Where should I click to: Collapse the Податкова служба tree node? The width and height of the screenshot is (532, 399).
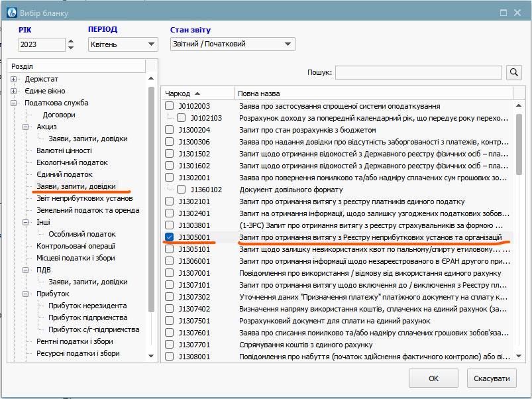tap(14, 103)
